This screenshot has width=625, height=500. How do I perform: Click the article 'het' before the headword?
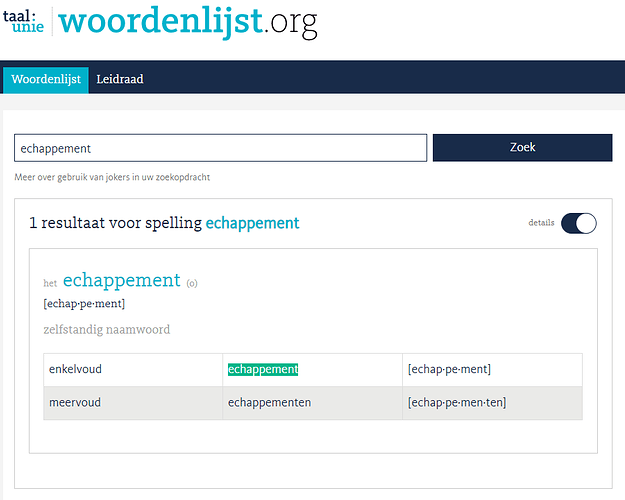tap(50, 283)
